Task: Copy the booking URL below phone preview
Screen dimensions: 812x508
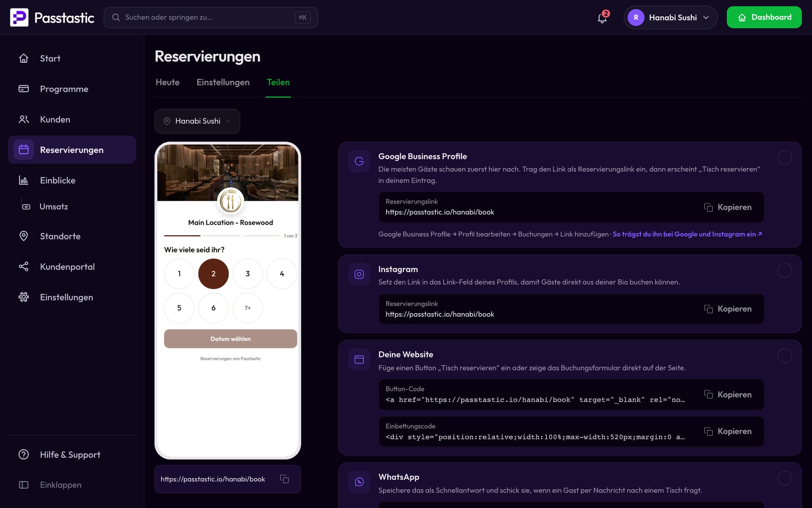Action: tap(284, 479)
